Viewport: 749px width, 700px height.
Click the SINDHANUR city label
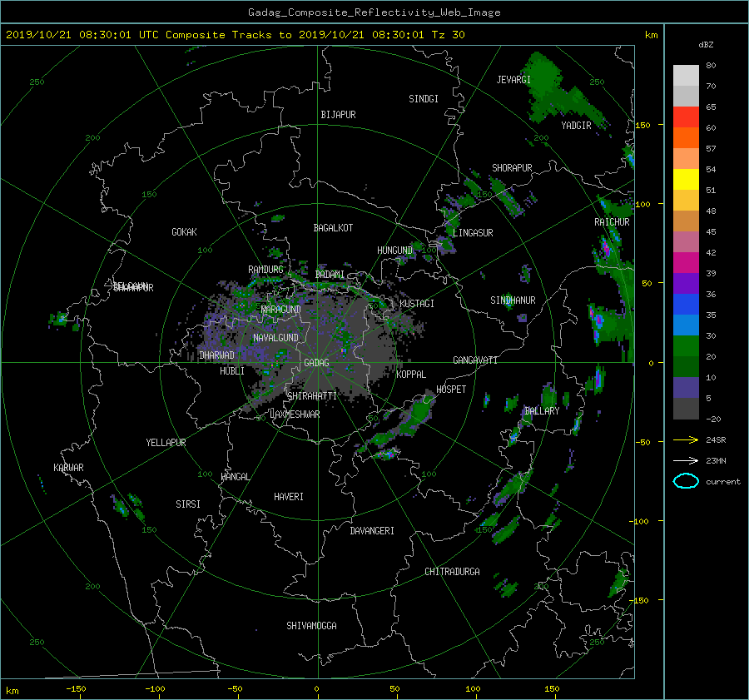513,300
